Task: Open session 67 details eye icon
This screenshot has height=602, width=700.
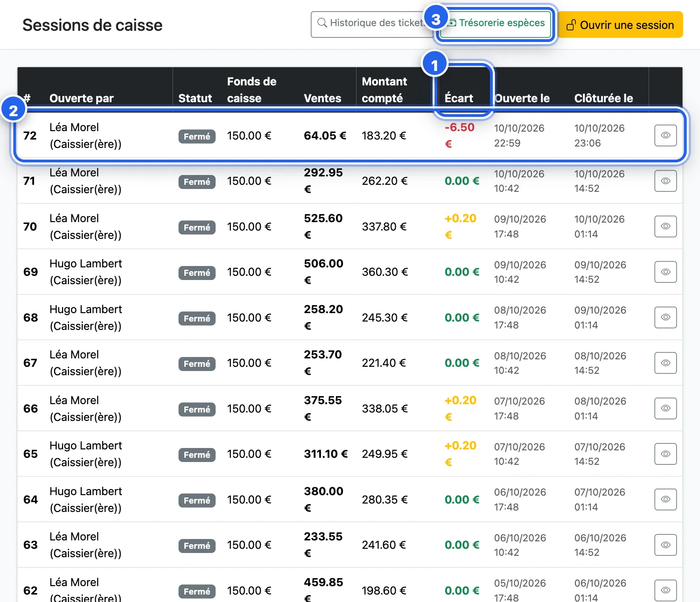Action: pyautogui.click(x=665, y=363)
